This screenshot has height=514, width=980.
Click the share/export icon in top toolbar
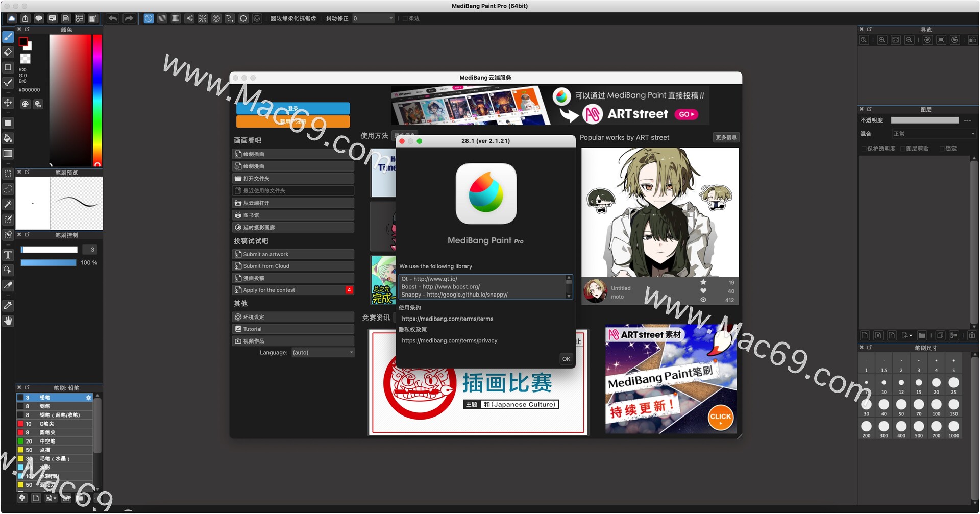click(25, 18)
